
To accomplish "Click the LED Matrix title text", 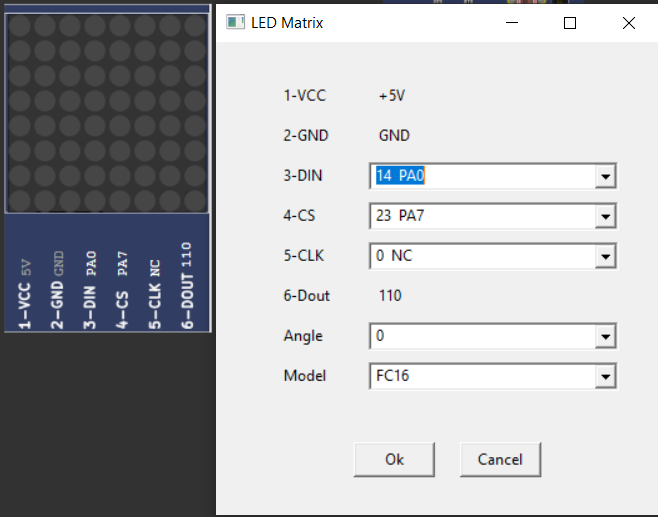I will 287,23.
